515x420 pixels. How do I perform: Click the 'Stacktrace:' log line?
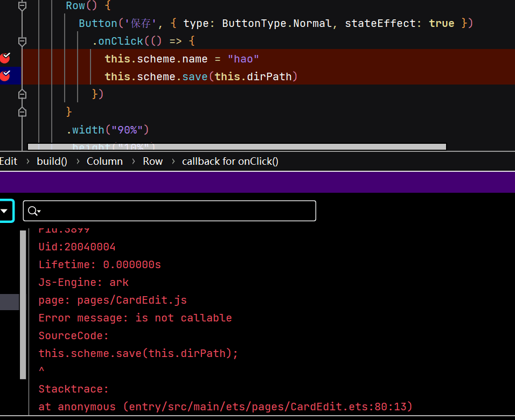(74, 389)
